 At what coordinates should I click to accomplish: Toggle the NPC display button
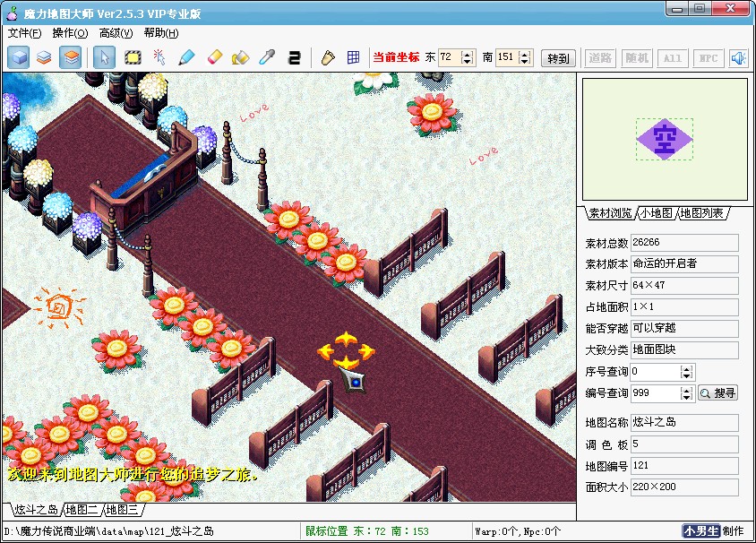[708, 58]
